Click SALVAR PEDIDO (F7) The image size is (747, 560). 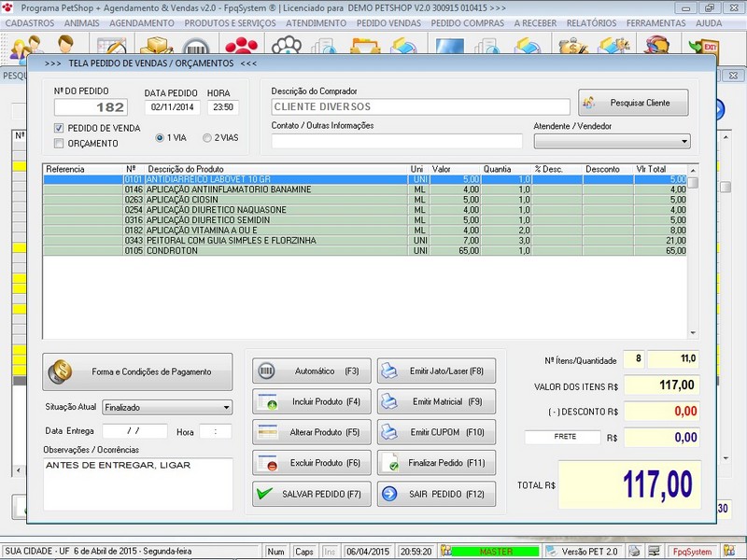(312, 494)
